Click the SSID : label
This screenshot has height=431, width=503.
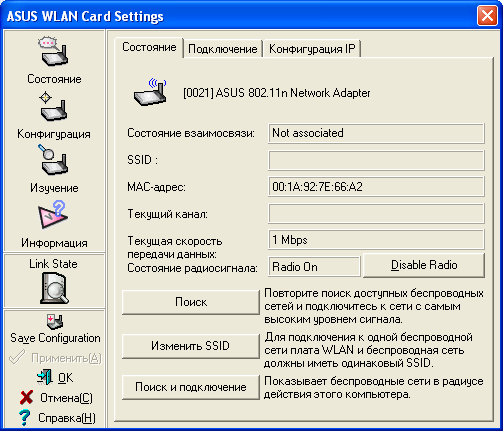(142, 160)
